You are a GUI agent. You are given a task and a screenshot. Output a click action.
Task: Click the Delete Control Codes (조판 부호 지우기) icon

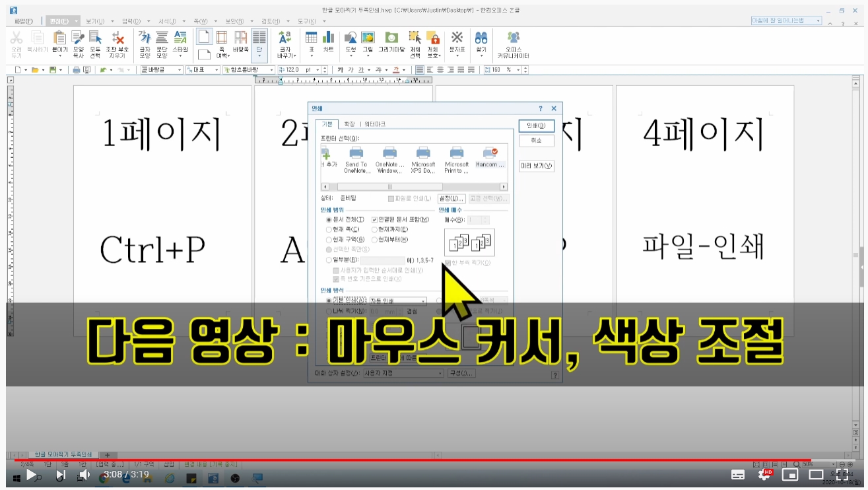pyautogui.click(x=117, y=38)
